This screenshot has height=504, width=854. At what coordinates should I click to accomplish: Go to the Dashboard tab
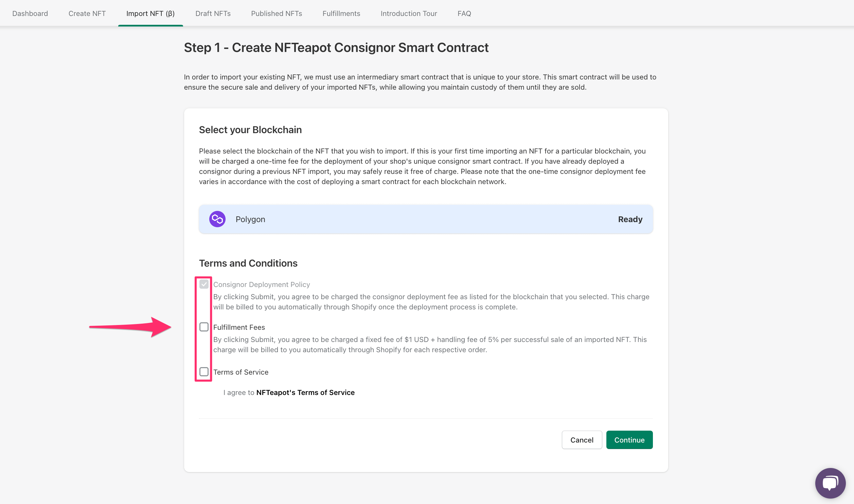tap(30, 14)
